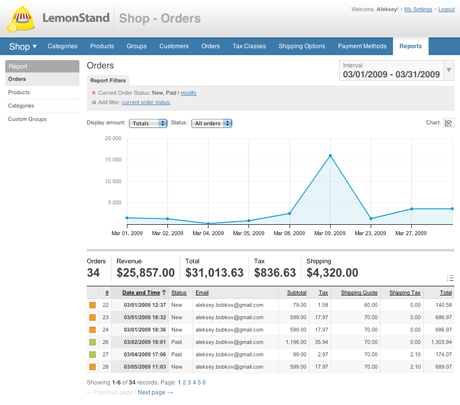460x405 pixels.
Task: Open the Payment Methods tab
Action: (x=362, y=46)
